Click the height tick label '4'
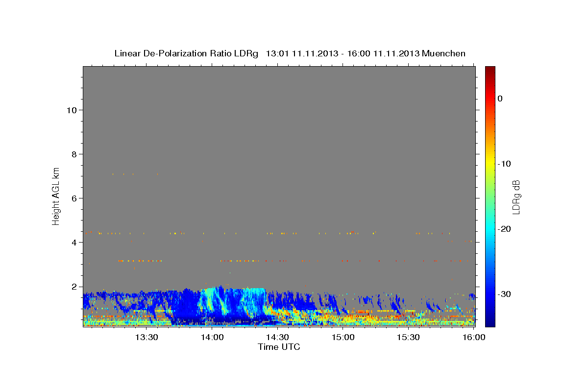The height and width of the screenshot is (392, 588). pyautogui.click(x=75, y=243)
